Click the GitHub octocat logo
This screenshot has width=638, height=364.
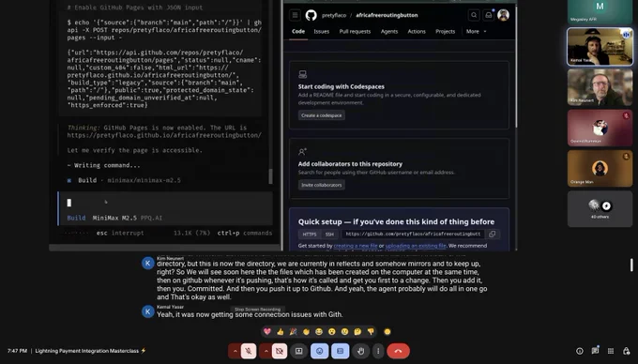click(x=311, y=15)
